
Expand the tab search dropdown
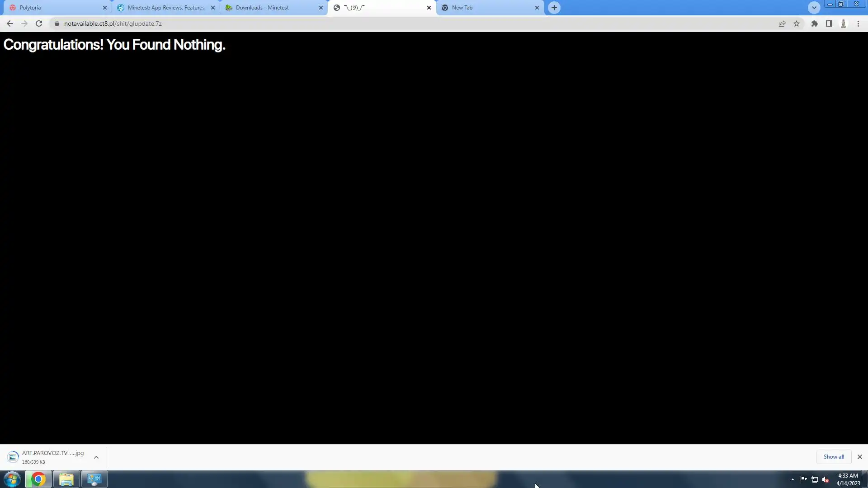click(x=814, y=8)
